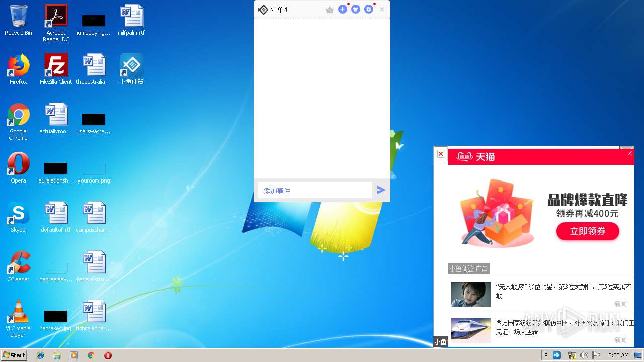Click the 添加事件 input field
The image size is (644, 362).
pyautogui.click(x=315, y=190)
